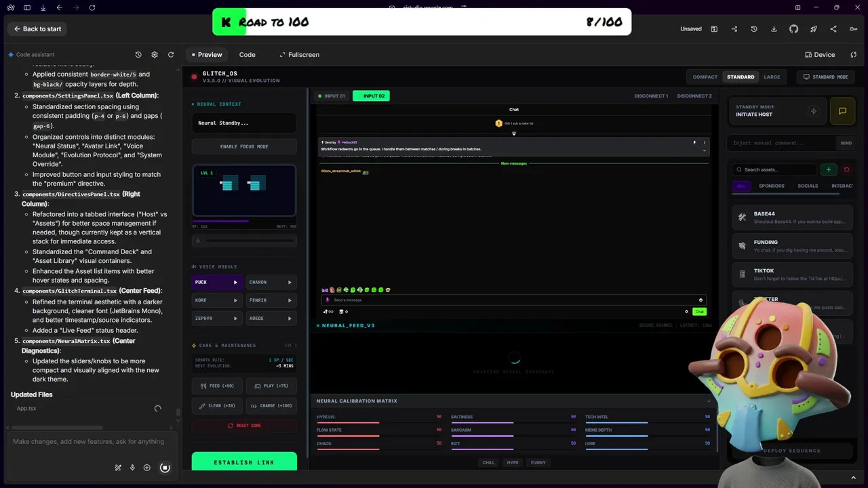This screenshot has width=868, height=488.
Task: Click Disconnect 2
Action: pos(694,96)
